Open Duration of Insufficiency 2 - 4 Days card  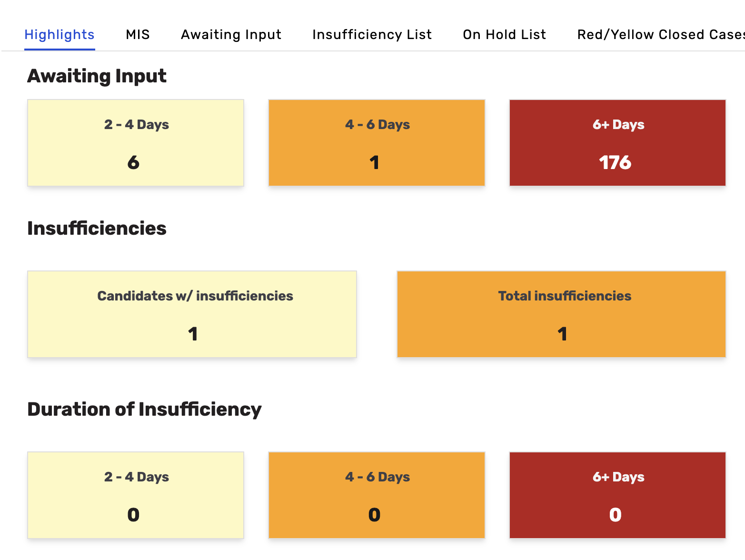pos(136,495)
